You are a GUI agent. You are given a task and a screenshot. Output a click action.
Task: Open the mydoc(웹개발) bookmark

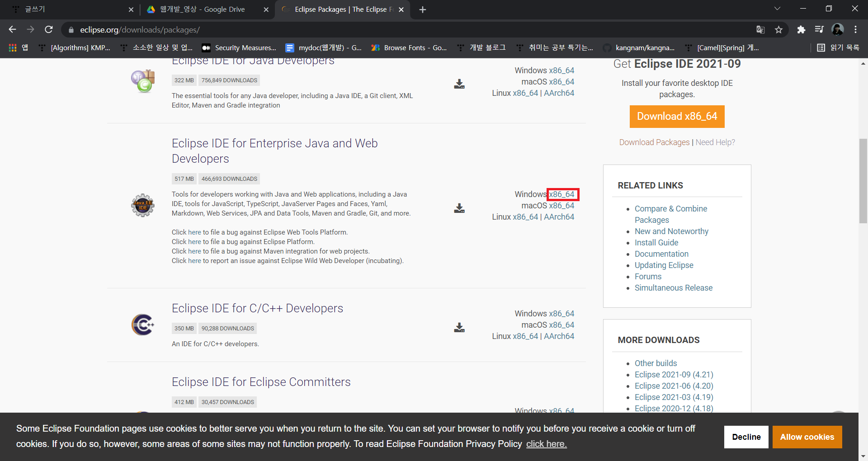pyautogui.click(x=324, y=47)
